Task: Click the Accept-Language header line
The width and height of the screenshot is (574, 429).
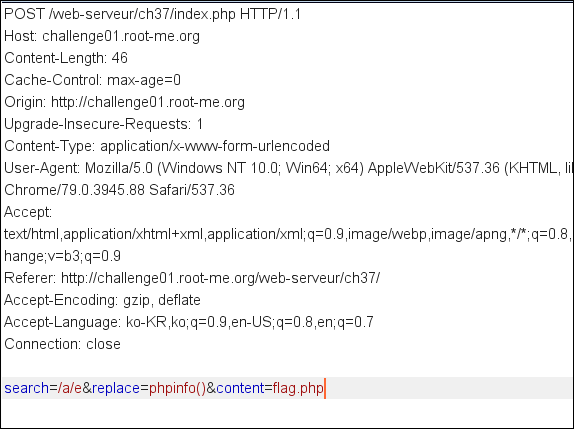Action: coord(189,322)
